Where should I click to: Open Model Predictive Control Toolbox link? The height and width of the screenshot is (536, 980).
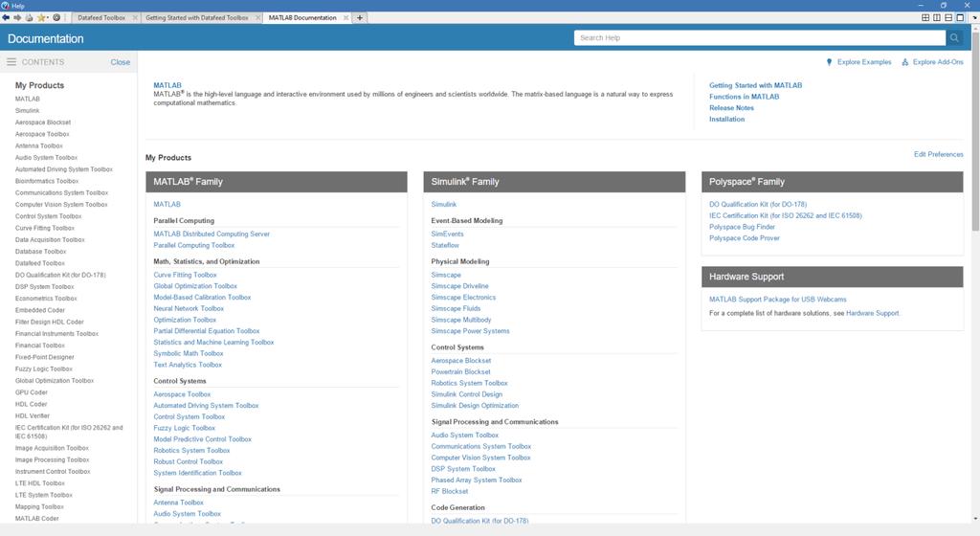[x=203, y=439]
